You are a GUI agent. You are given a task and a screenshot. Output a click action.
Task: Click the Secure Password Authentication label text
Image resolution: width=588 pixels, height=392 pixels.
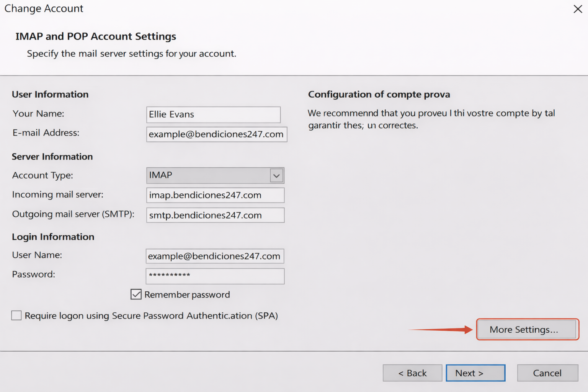tap(151, 316)
